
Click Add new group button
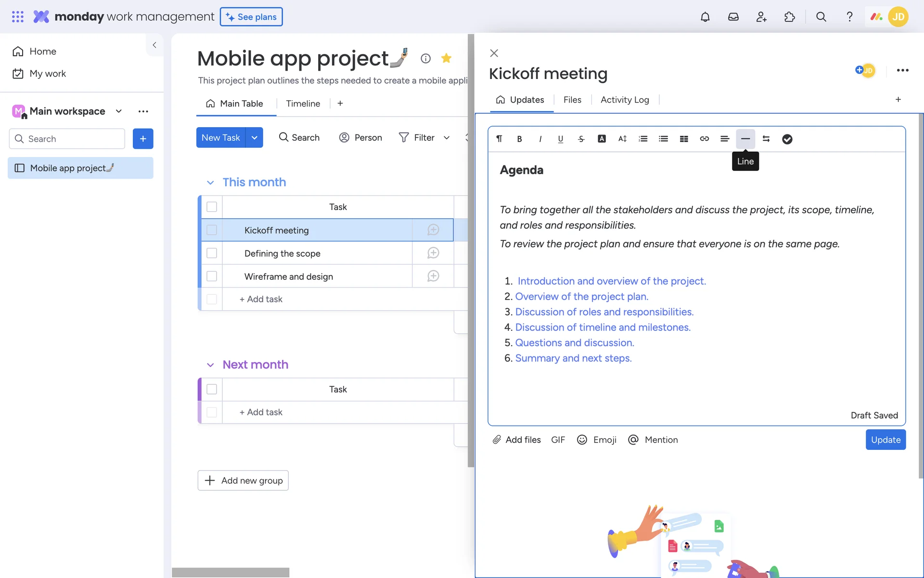(x=243, y=480)
